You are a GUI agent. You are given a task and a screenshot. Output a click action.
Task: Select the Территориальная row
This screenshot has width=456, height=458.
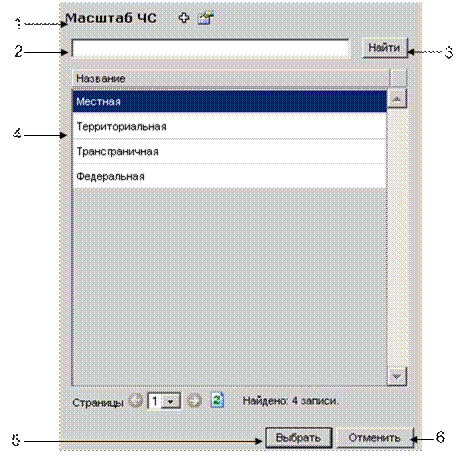229,126
